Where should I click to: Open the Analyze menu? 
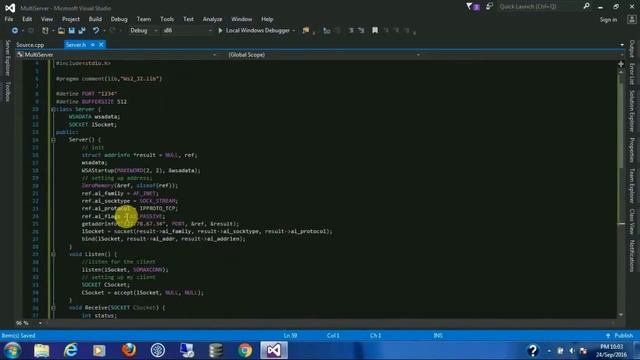coord(212,19)
